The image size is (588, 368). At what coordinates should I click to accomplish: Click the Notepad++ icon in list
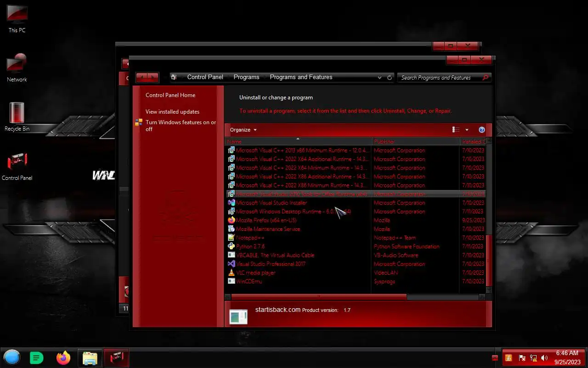232,238
